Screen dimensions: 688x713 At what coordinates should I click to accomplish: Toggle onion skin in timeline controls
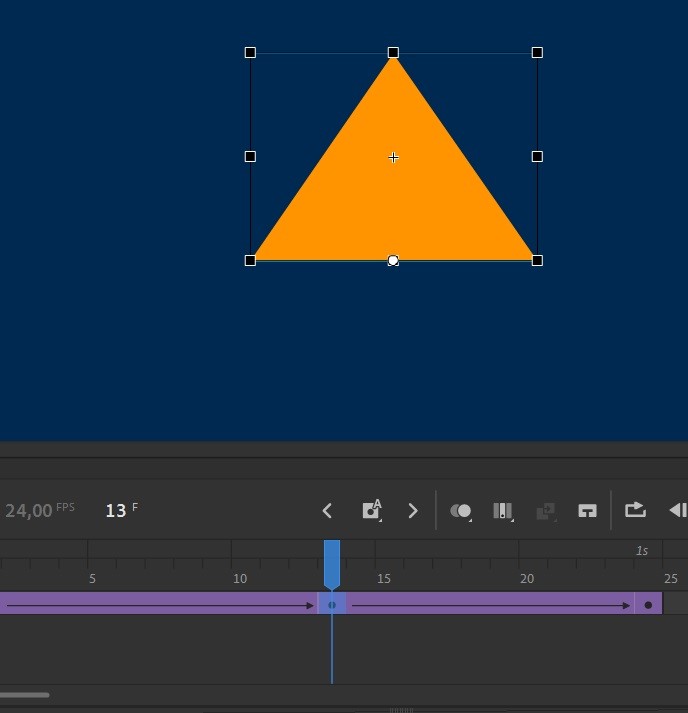(461, 511)
